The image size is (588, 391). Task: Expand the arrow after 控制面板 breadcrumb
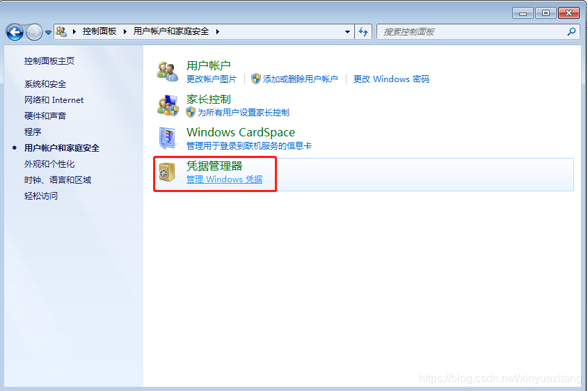(x=125, y=31)
